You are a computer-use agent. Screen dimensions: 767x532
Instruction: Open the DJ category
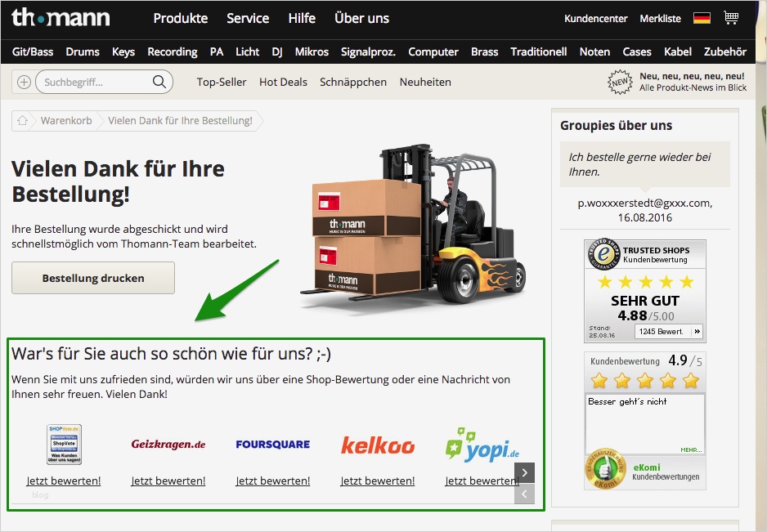click(x=277, y=51)
